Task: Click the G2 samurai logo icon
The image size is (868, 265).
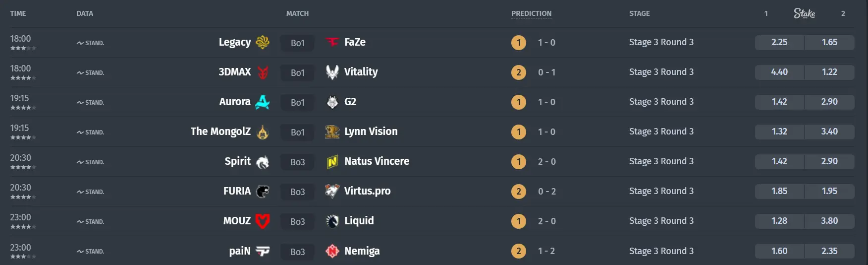Action: 332,102
